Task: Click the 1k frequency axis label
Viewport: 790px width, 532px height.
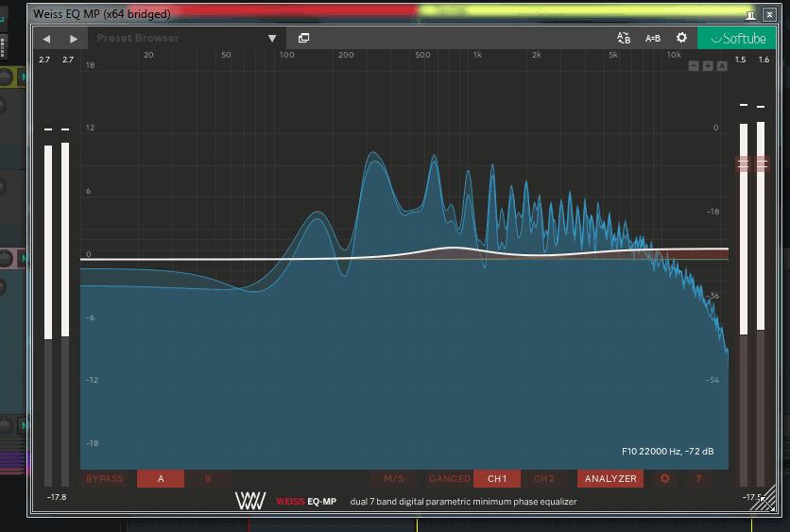Action: [477, 55]
